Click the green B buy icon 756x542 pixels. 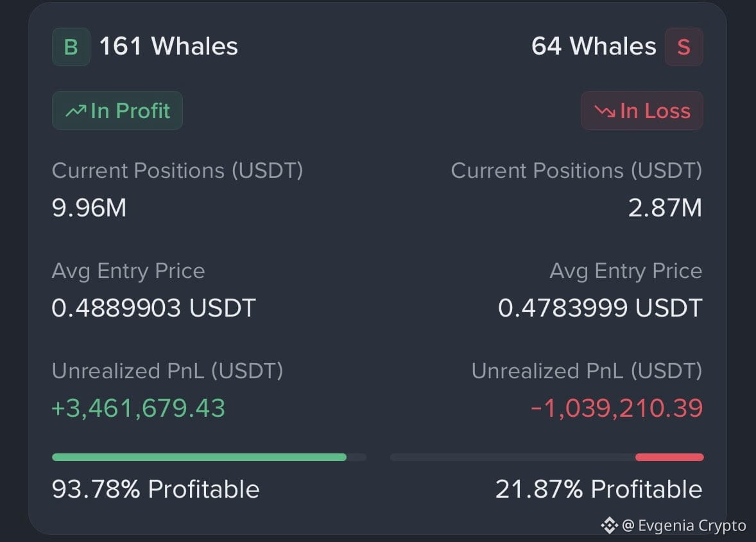pos(71,47)
